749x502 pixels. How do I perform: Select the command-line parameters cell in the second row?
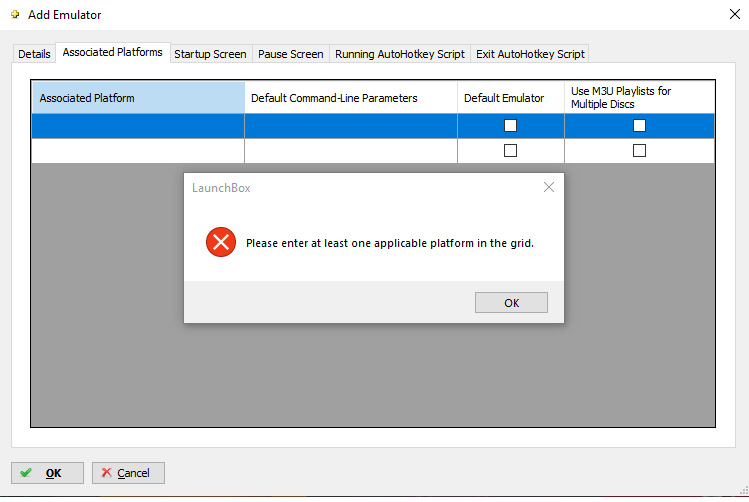coord(351,151)
